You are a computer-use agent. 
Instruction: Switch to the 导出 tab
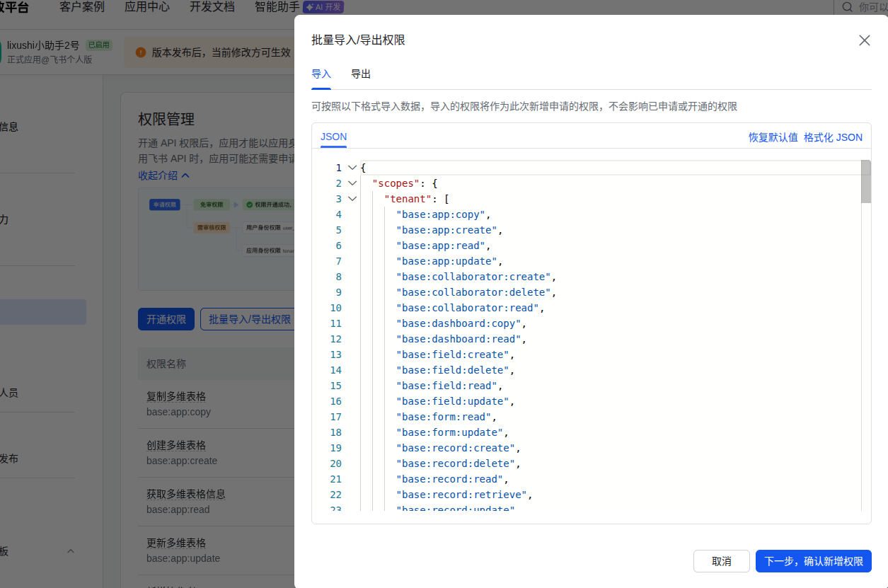pyautogui.click(x=360, y=74)
